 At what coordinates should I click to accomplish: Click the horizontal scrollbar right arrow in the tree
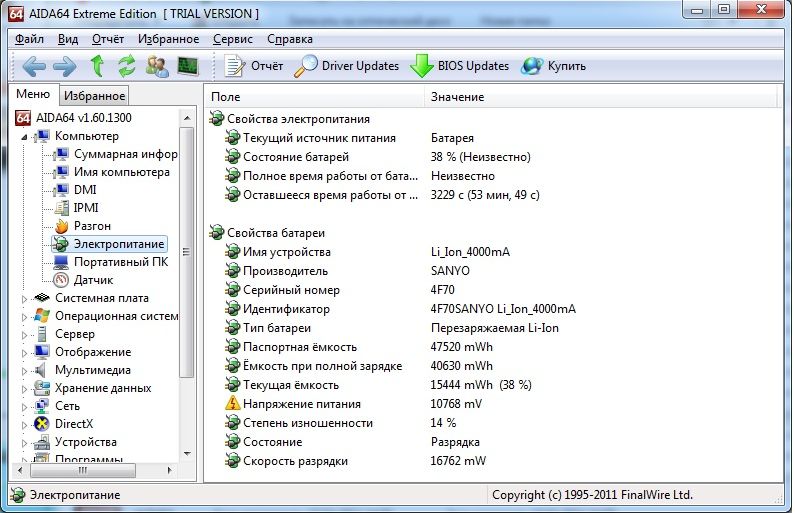pyautogui.click(x=169, y=471)
